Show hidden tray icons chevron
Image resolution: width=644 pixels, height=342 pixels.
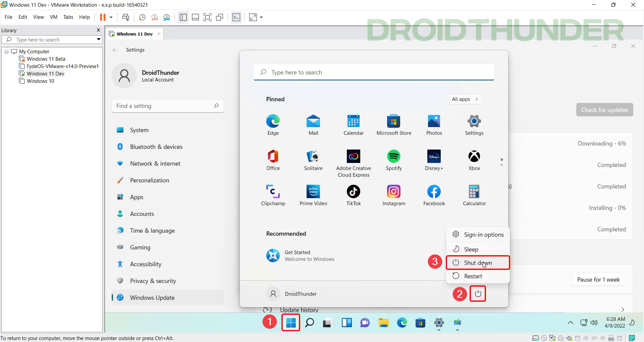pos(570,323)
